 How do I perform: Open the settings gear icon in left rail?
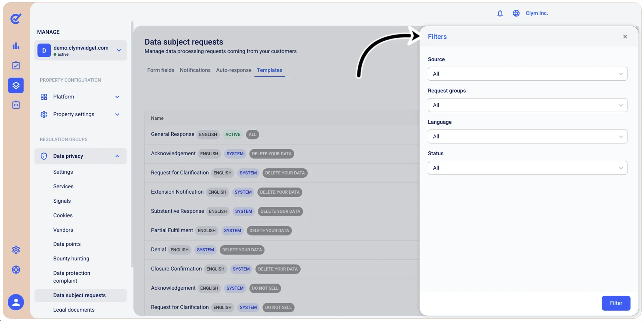tap(16, 250)
